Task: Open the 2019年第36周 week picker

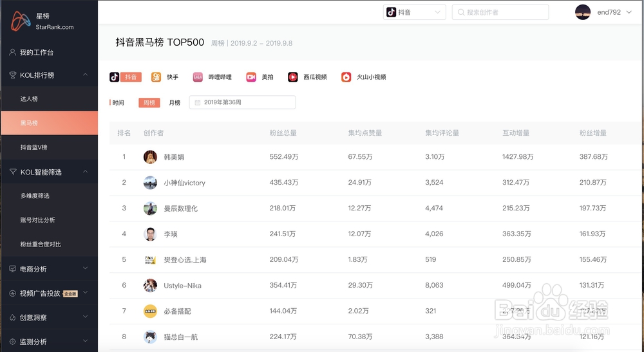Action: point(242,102)
